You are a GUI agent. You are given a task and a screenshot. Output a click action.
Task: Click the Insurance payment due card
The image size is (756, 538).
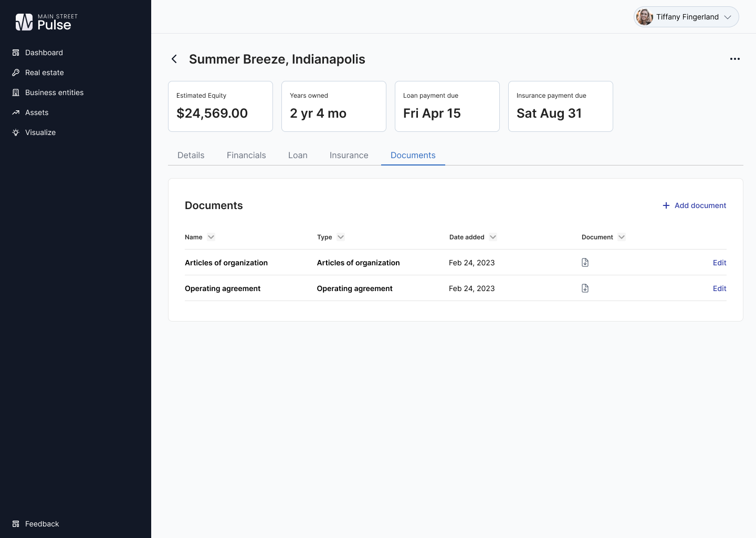tap(561, 106)
